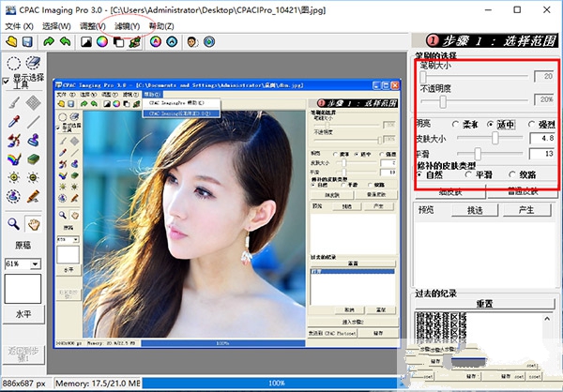Click the face portrait toolbar icon
Image resolution: width=563 pixels, height=392 pixels.
(192, 42)
